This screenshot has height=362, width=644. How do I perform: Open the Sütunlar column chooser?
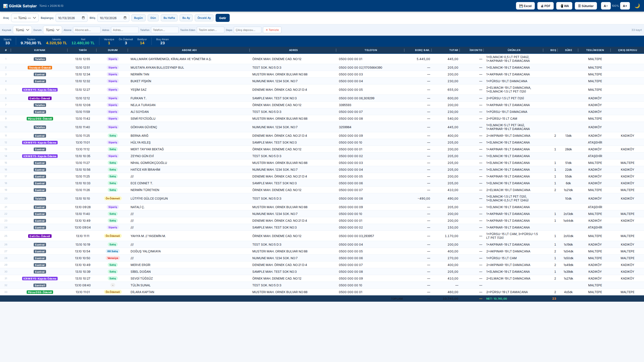click(x=586, y=6)
